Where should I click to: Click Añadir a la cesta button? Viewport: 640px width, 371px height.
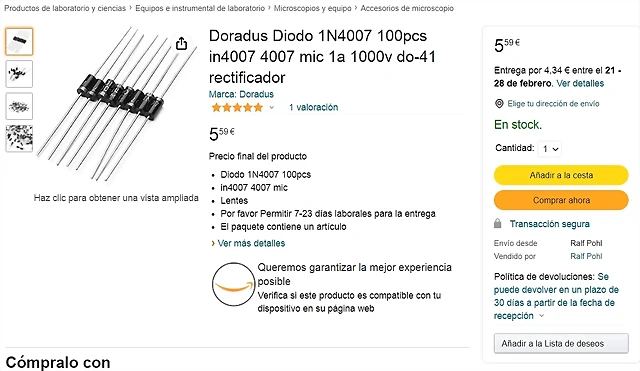click(561, 175)
